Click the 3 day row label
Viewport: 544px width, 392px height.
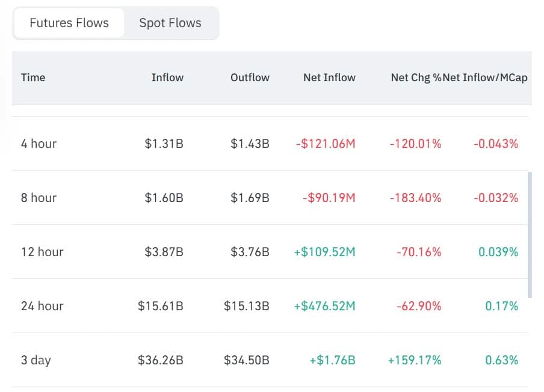(36, 360)
